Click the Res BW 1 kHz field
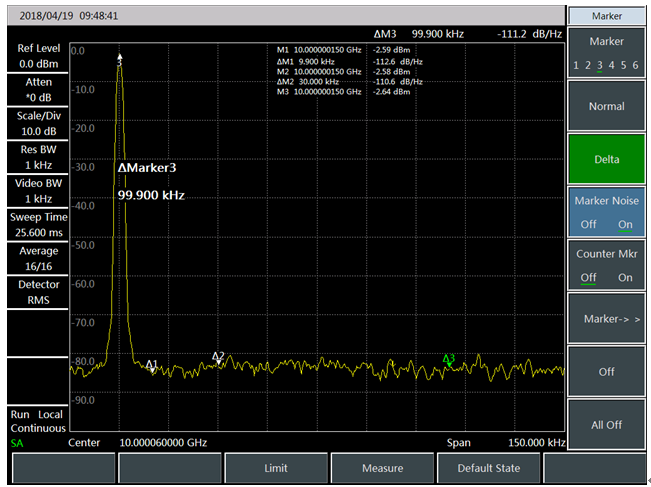The image size is (651, 487). click(x=39, y=157)
